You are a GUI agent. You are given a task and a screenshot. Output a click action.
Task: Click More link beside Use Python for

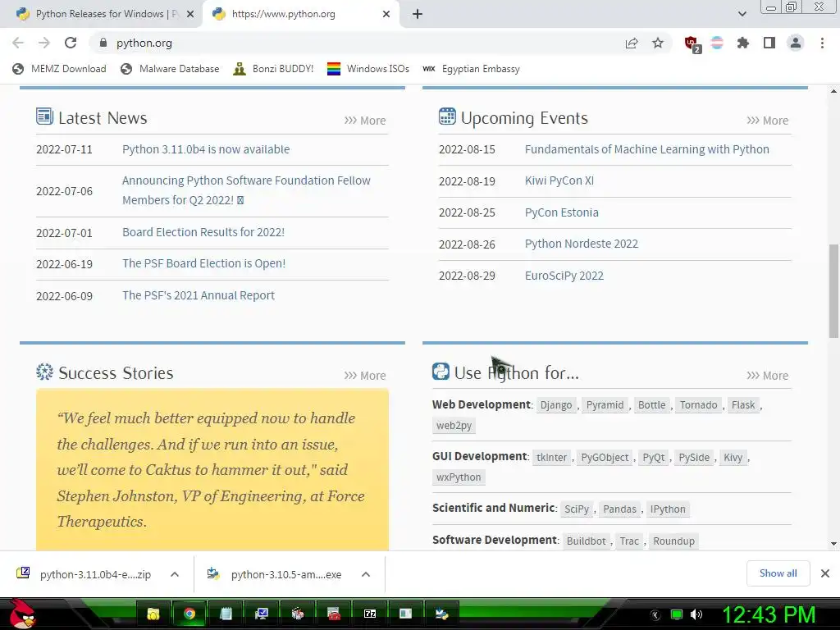coord(767,376)
